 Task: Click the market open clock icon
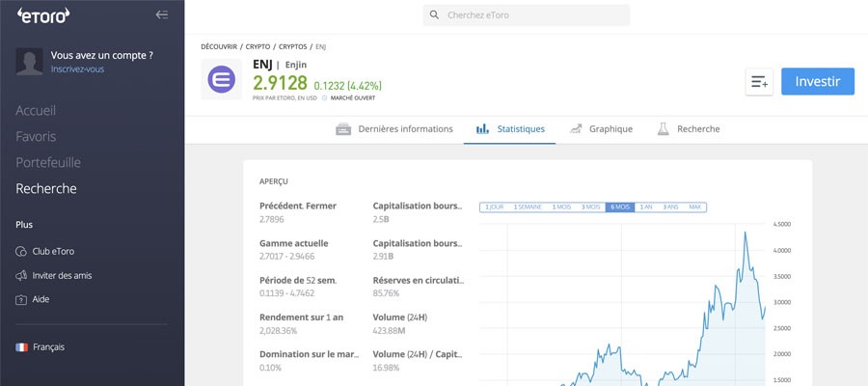click(x=324, y=98)
